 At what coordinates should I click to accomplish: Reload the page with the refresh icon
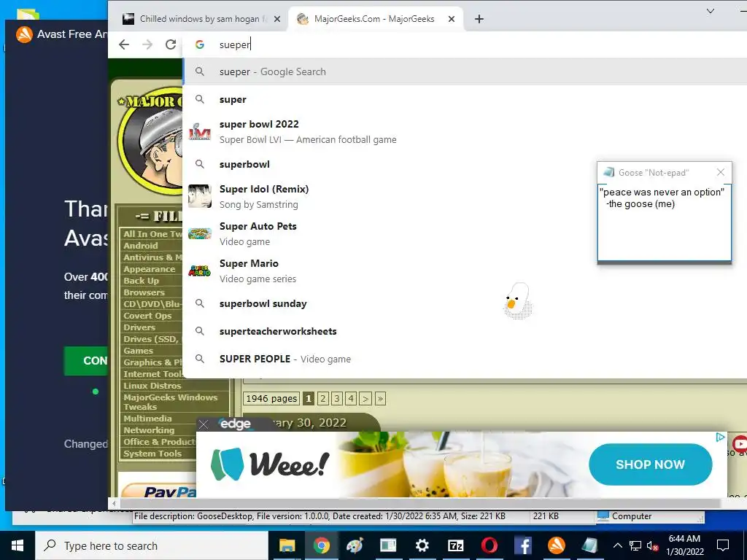[171, 44]
